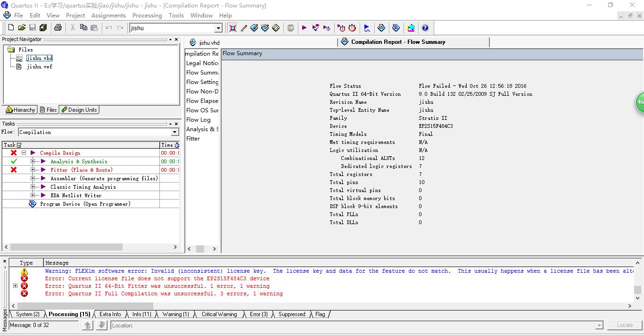This screenshot has width=644, height=335.
Task: Expand the Analysis & Synthesis task
Action: (33, 161)
